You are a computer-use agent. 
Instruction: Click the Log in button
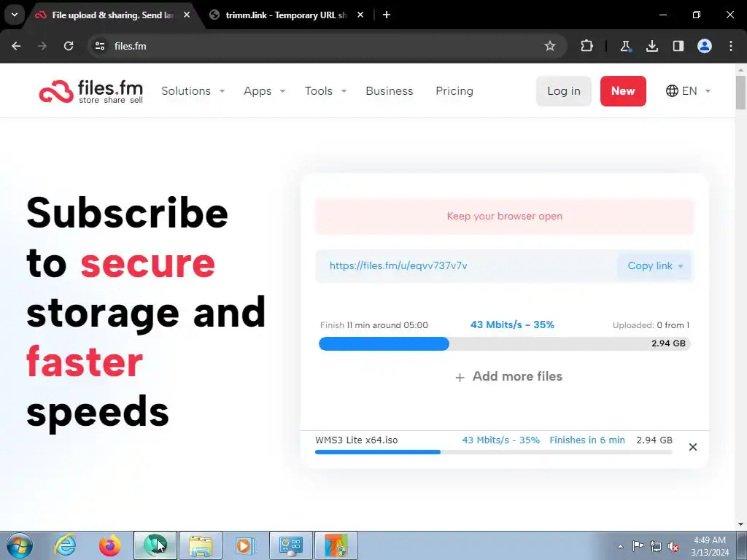click(x=564, y=91)
